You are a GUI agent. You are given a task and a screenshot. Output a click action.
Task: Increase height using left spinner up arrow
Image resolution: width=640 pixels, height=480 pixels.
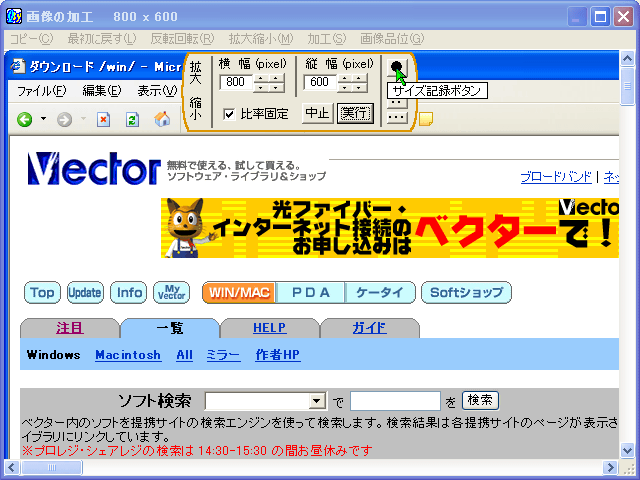pyautogui.click(x=345, y=78)
